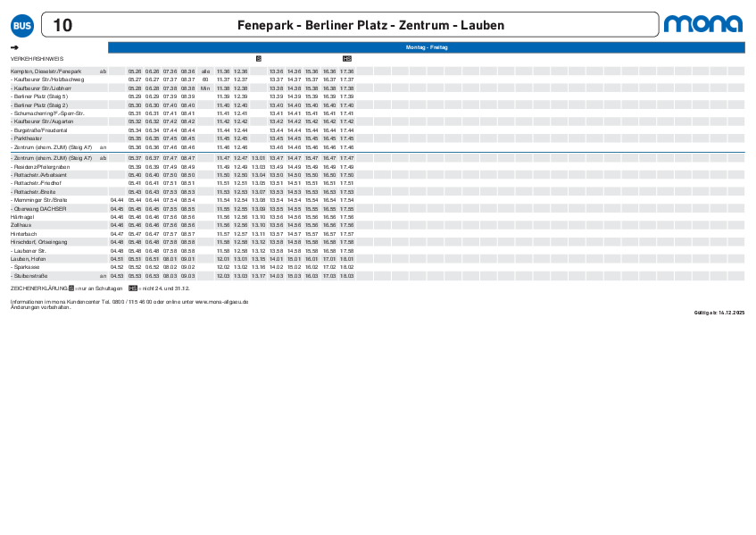The height and width of the screenshot is (535, 756).
Task: Click the HS symbol in the Zeichenerklärung legend
Action: pyautogui.click(x=133, y=288)
